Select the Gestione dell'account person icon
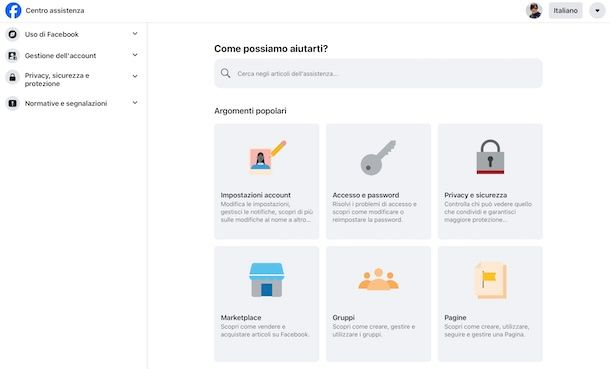This screenshot has height=369, width=610. point(12,56)
